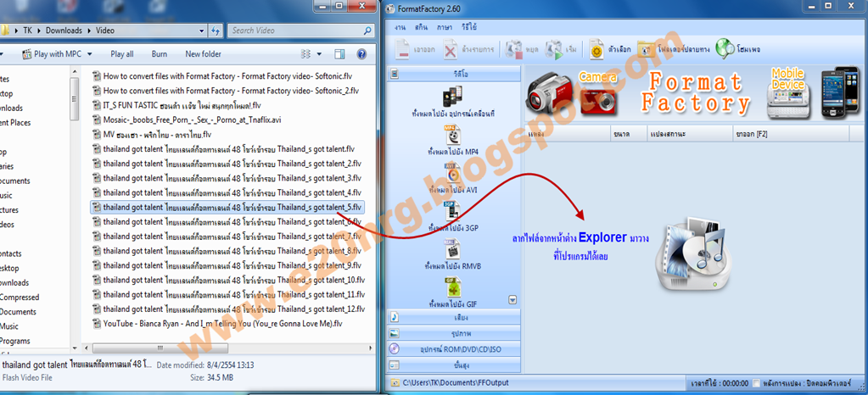868x395 pixels.
Task: Click the Clear list (ล้างรายการ) toolbar button
Action: [x=469, y=49]
